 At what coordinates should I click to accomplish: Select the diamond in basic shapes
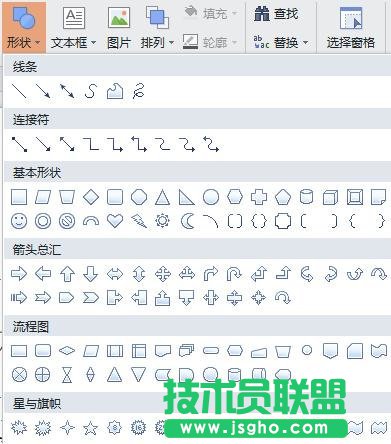91,197
